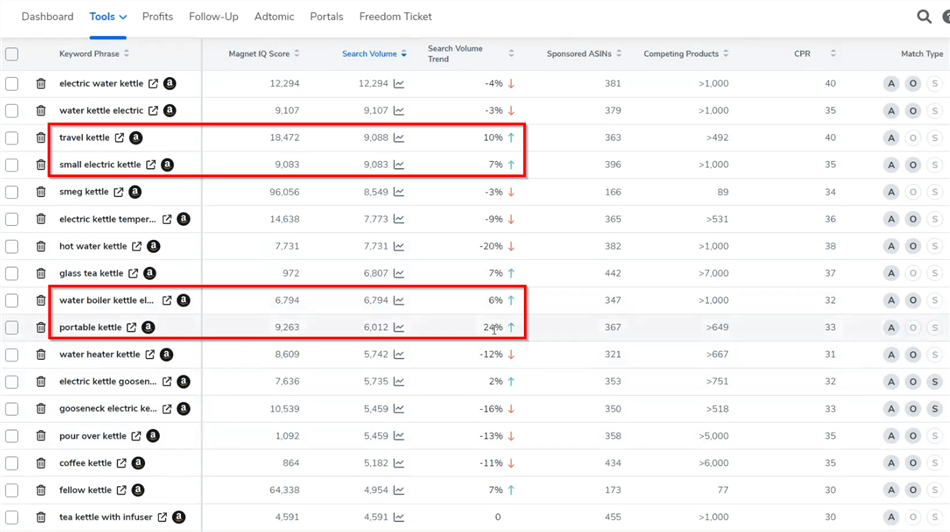950x532 pixels.
Task: Open volume chart icon for fellow kettle
Action: [x=399, y=490]
